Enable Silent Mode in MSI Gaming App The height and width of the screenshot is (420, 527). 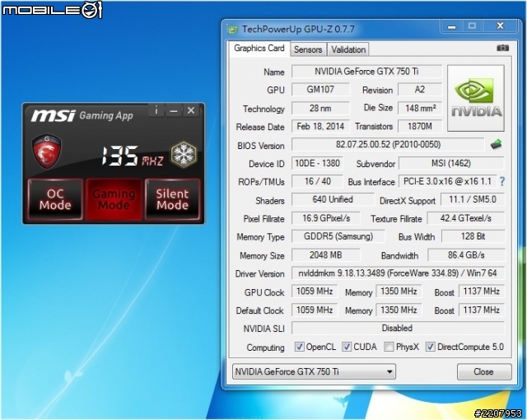click(x=172, y=199)
